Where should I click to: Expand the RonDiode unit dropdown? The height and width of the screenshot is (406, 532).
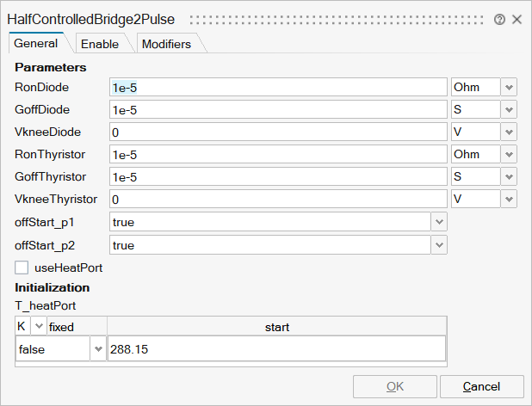[509, 87]
